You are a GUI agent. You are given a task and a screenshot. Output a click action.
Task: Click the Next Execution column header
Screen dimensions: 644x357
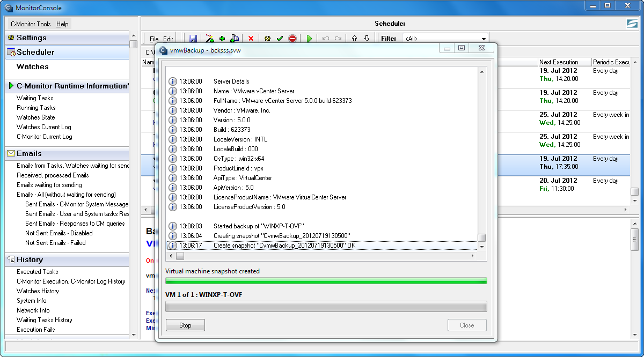click(564, 62)
